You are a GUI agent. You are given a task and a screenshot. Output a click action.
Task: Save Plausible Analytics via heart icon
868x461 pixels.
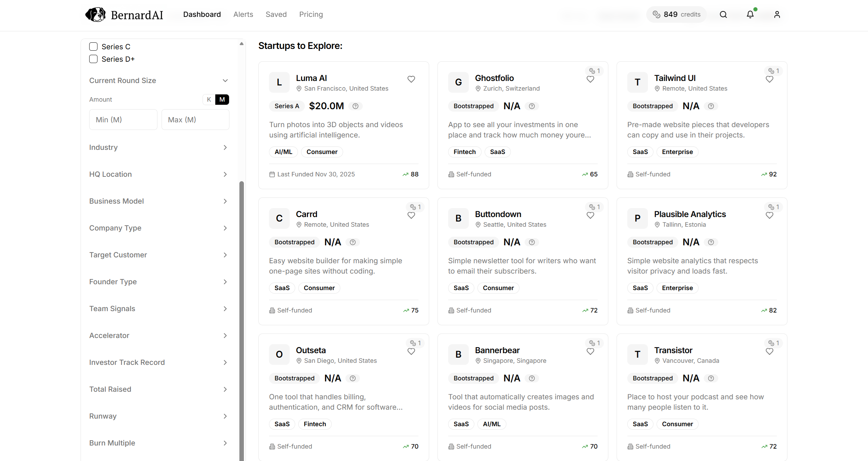[769, 215]
